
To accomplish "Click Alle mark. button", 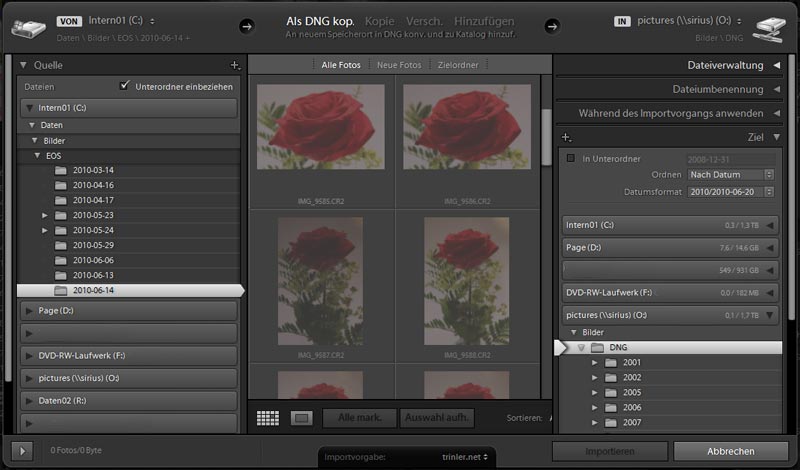I will (x=360, y=418).
